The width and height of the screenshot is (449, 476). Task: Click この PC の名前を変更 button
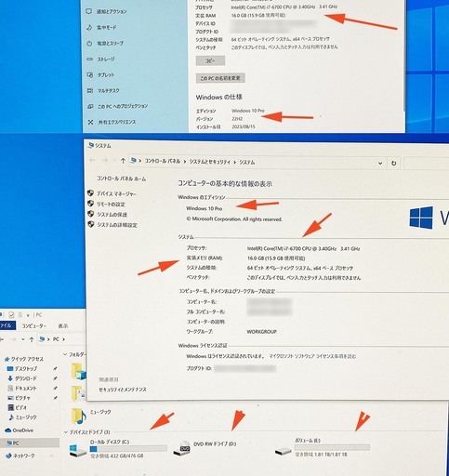(220, 78)
